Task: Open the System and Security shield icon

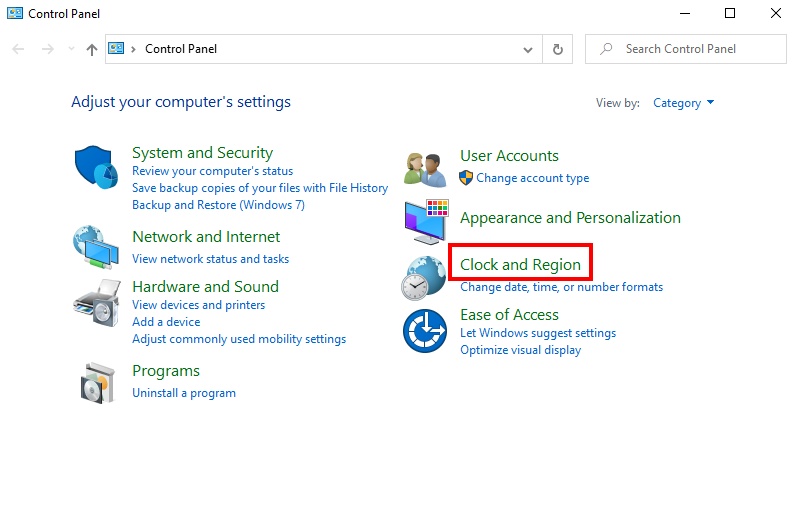Action: [96, 167]
